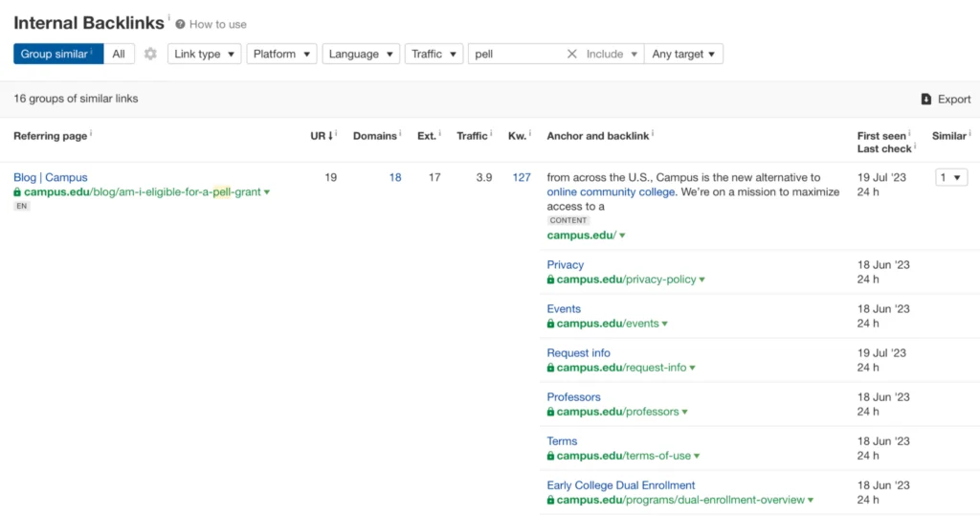Open the Events anchor link
The width and height of the screenshot is (980, 516).
[x=564, y=309]
